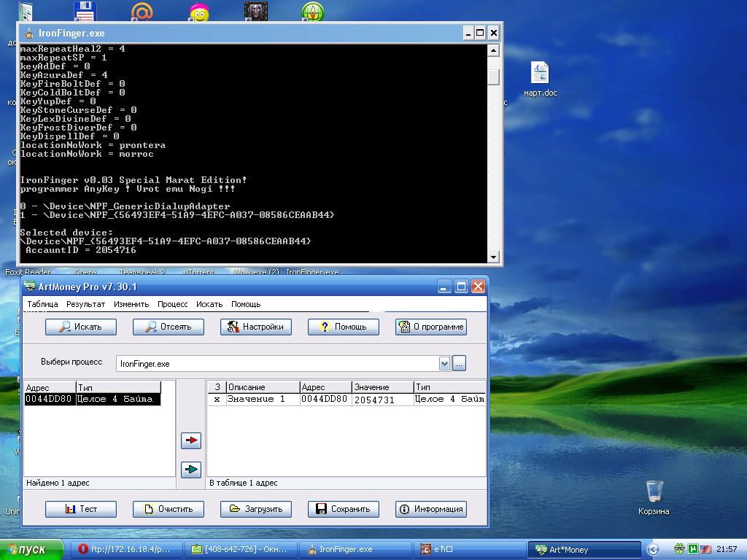
Task: Click value 2054731 in the table
Action: click(x=374, y=400)
